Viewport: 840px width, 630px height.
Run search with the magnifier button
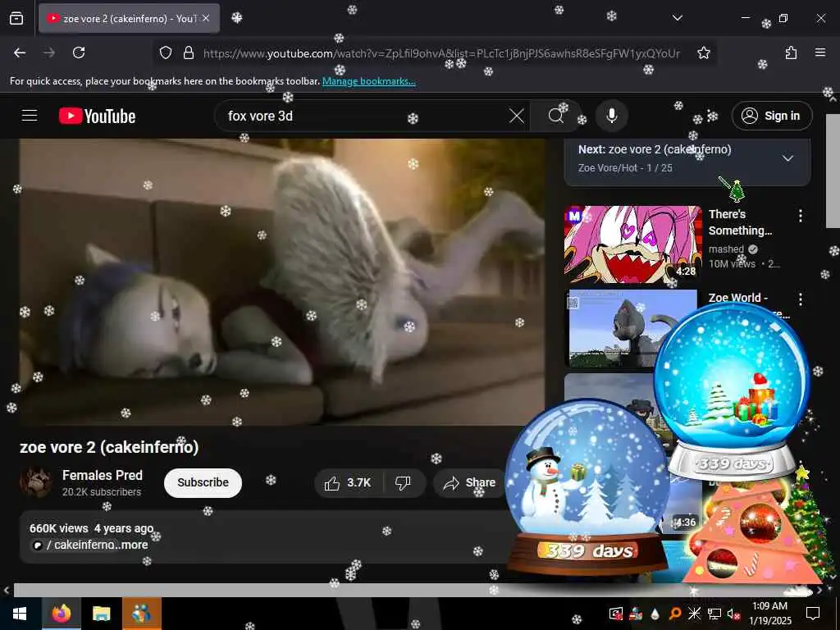coord(556,116)
